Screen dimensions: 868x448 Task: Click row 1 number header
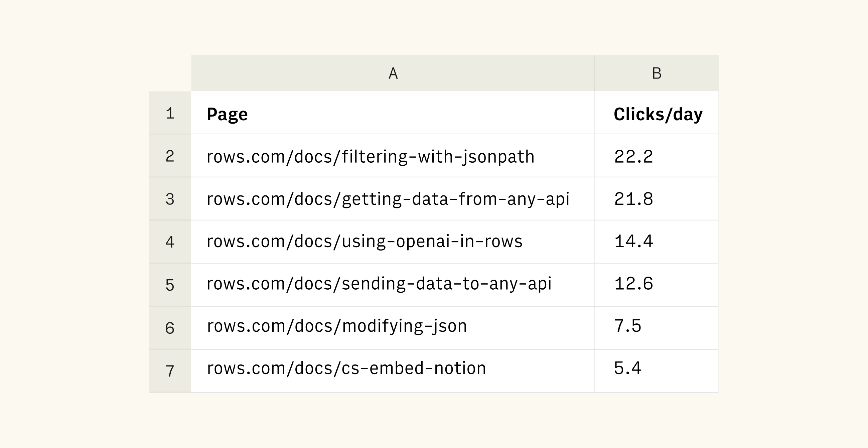click(x=170, y=113)
